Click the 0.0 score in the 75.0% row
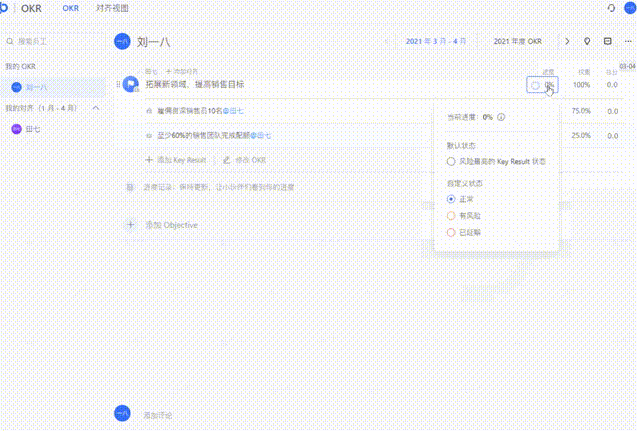The width and height of the screenshot is (637, 431). tap(613, 111)
